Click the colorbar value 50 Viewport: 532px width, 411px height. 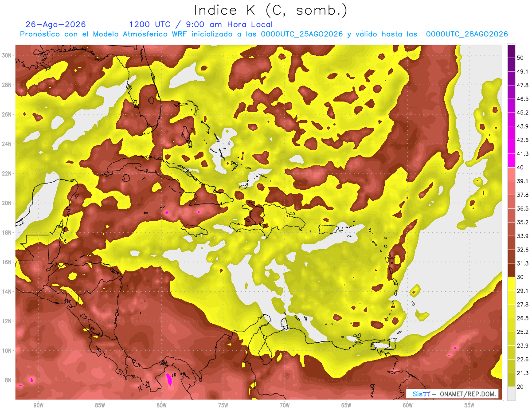coord(520,58)
